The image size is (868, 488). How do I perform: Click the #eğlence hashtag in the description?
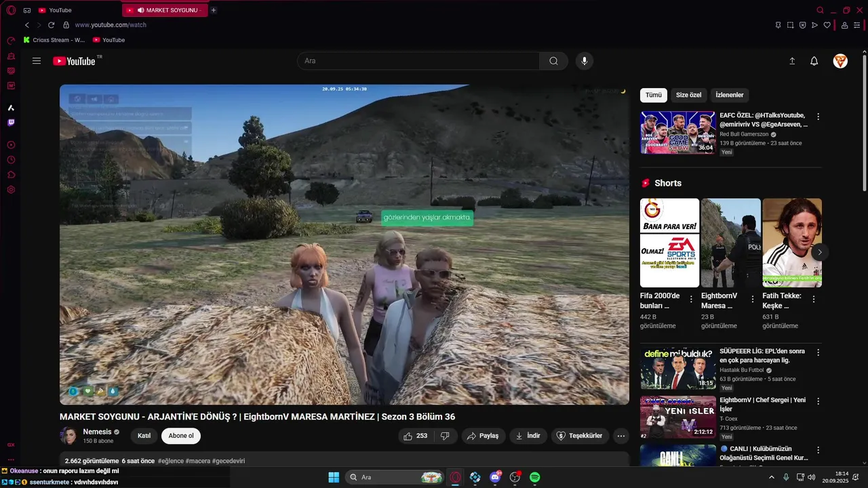coord(170,461)
